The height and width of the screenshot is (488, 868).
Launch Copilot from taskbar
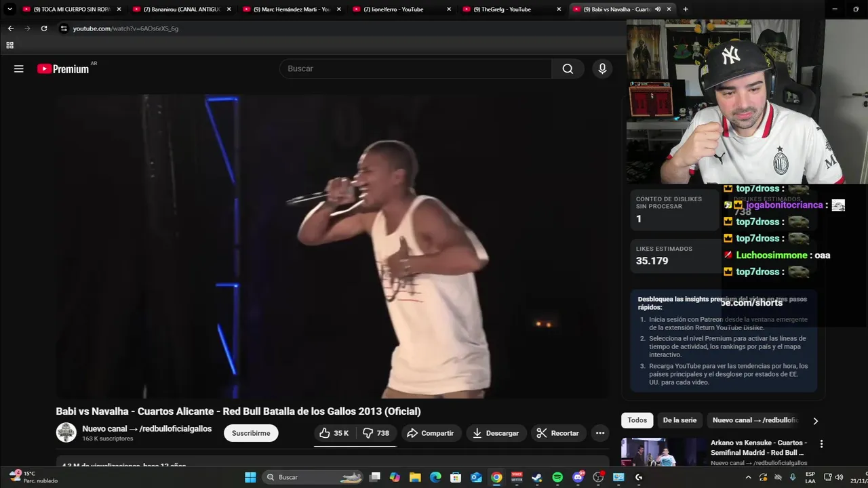tap(395, 477)
